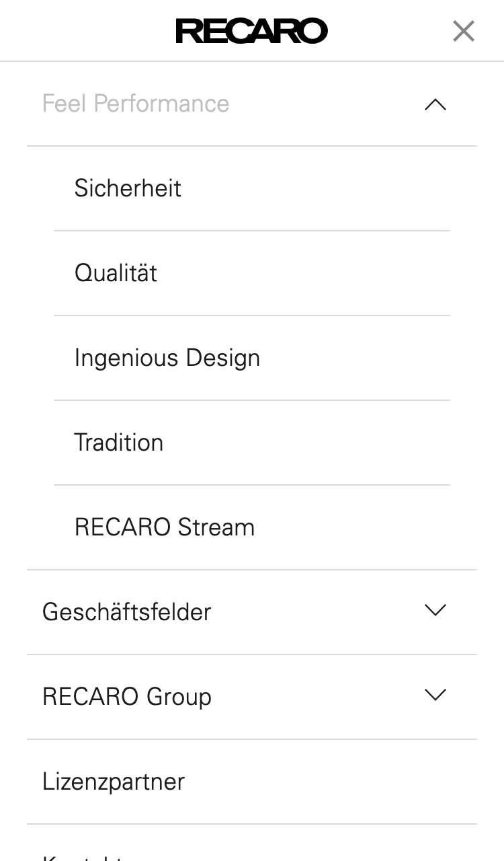Show the RECARO Group submenu options
This screenshot has width=504, height=861.
pos(435,695)
